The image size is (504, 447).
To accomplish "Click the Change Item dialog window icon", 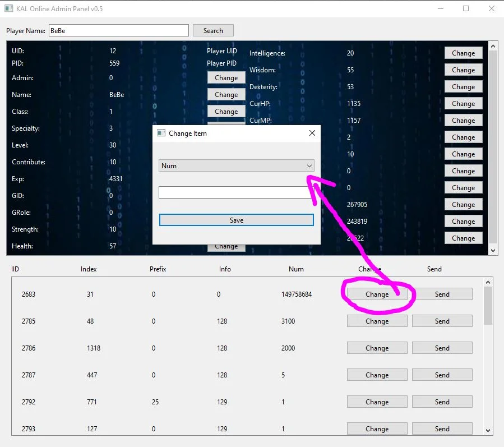I will click(x=161, y=133).
